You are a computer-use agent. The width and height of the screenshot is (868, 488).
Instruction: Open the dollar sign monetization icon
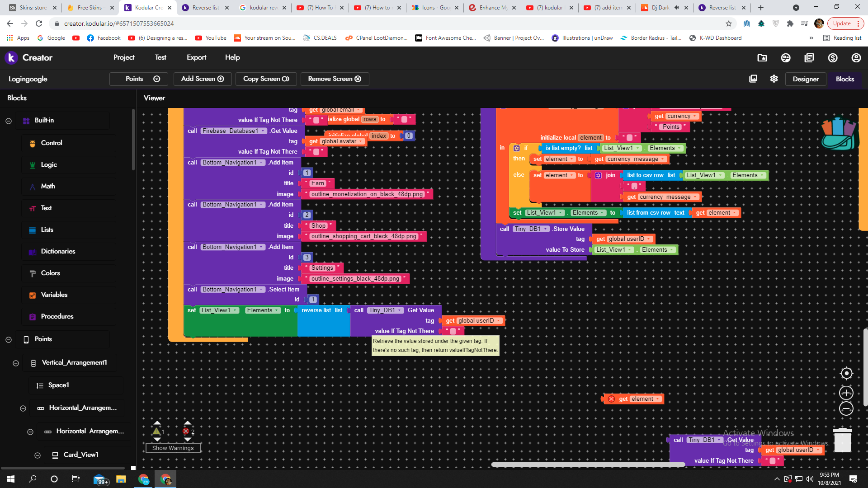pyautogui.click(x=833, y=58)
